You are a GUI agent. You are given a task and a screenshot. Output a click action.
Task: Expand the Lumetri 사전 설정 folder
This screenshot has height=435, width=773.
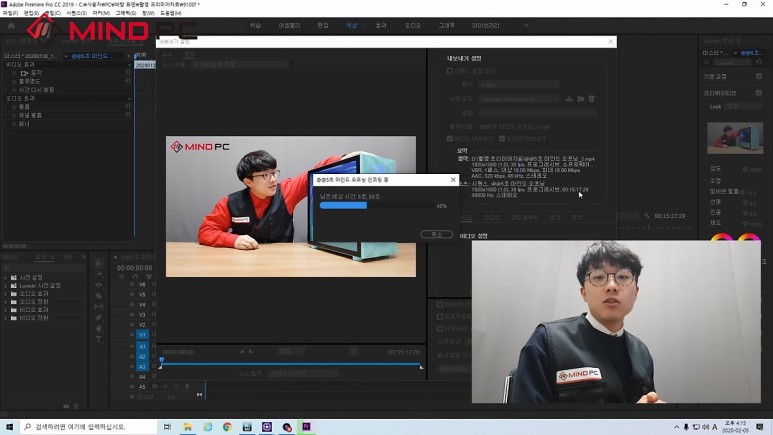5,286
